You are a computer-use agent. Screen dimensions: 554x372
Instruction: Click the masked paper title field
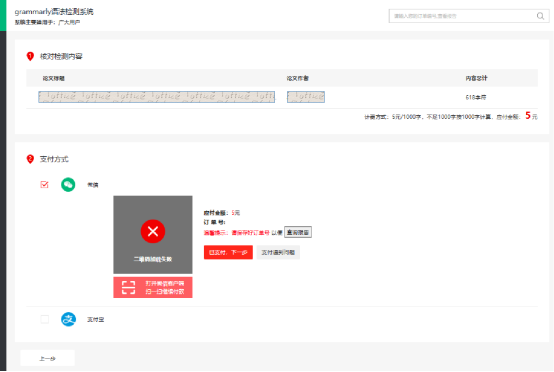click(157, 97)
